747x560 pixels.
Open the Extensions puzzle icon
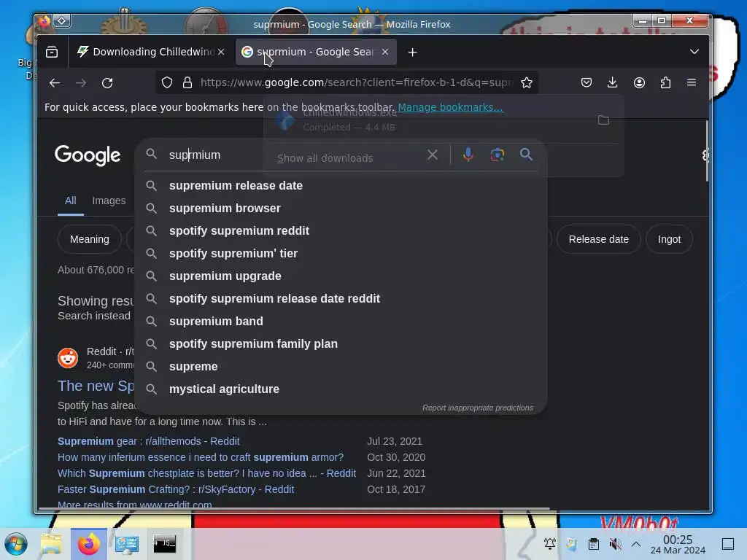pyautogui.click(x=665, y=83)
